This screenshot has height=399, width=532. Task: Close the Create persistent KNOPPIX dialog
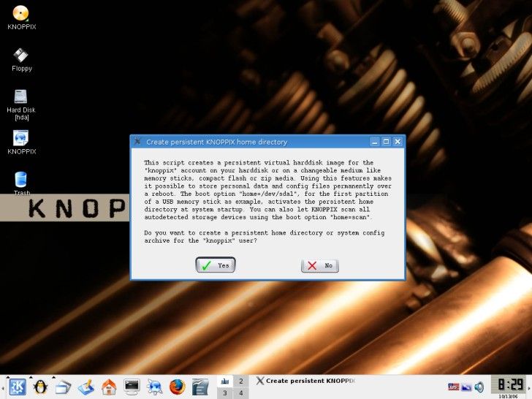pos(398,142)
